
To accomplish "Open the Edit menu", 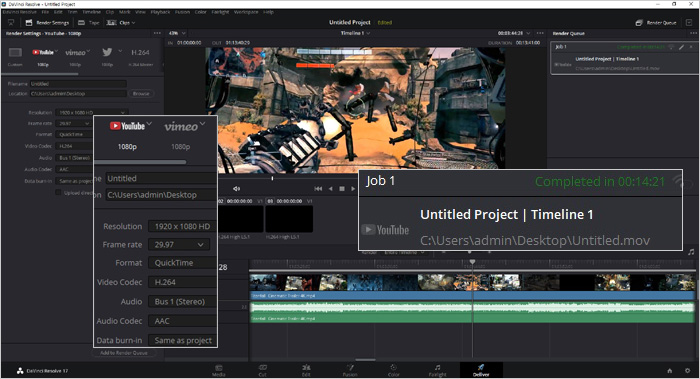I will pos(58,12).
